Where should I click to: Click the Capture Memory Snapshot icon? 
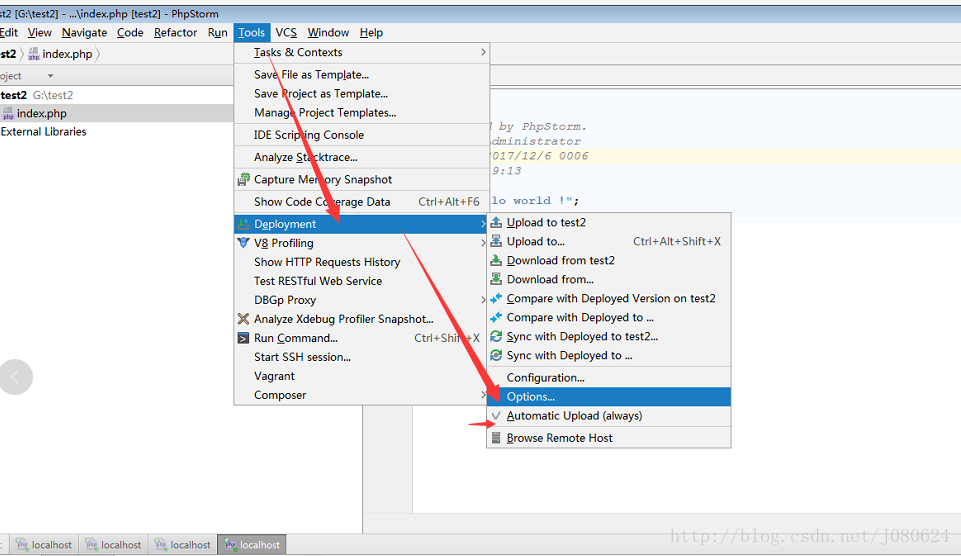click(243, 179)
